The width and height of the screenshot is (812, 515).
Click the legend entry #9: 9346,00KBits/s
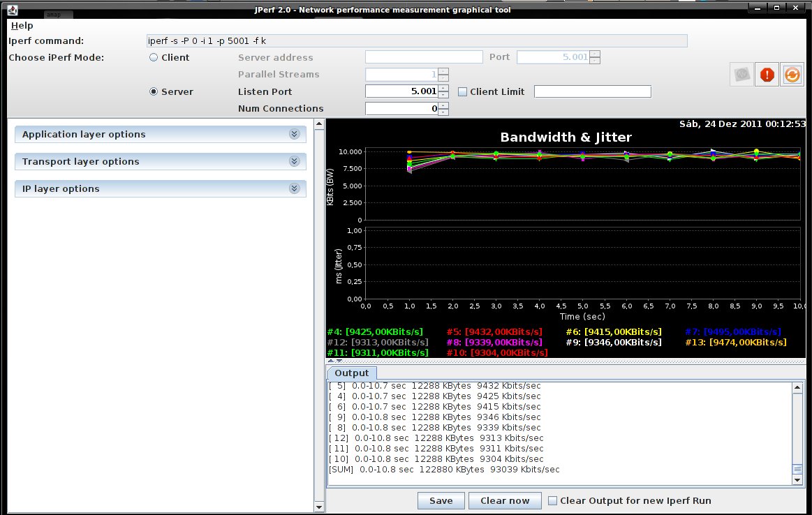click(614, 342)
